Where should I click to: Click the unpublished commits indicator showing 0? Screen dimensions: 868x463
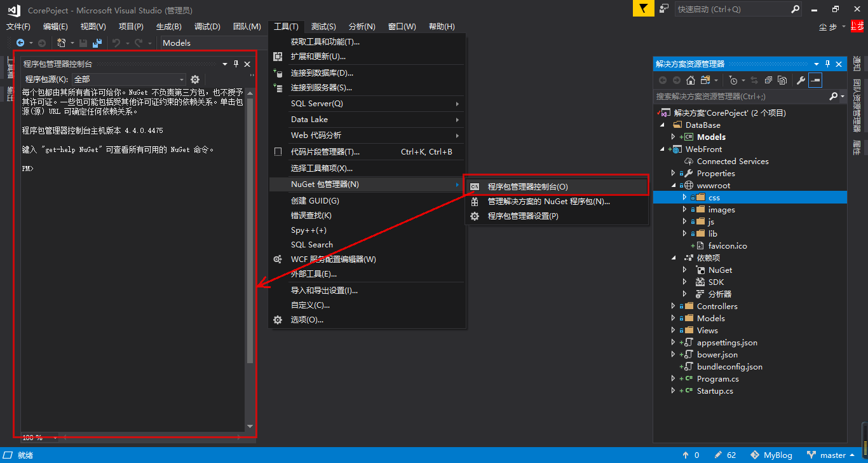[x=691, y=455]
